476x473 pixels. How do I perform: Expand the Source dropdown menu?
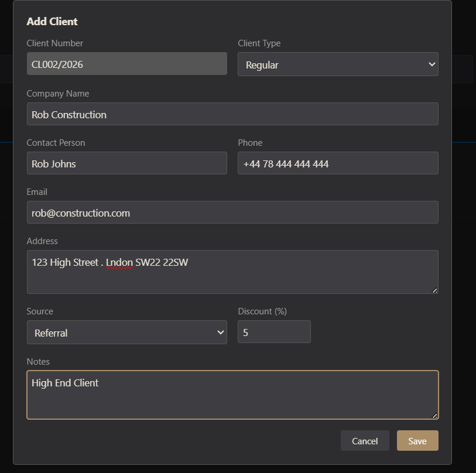pyautogui.click(x=126, y=331)
